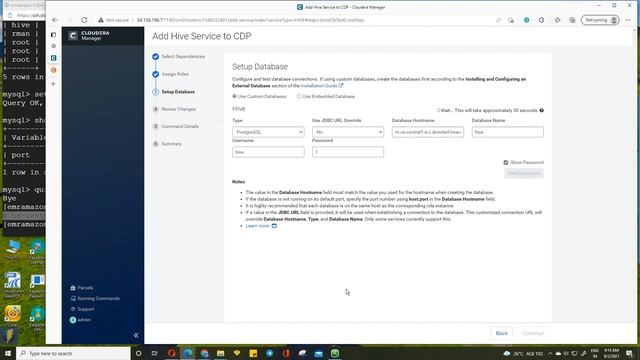This screenshot has height=360, width=640.
Task: Click the browser address bar URL
Action: pos(250,20)
